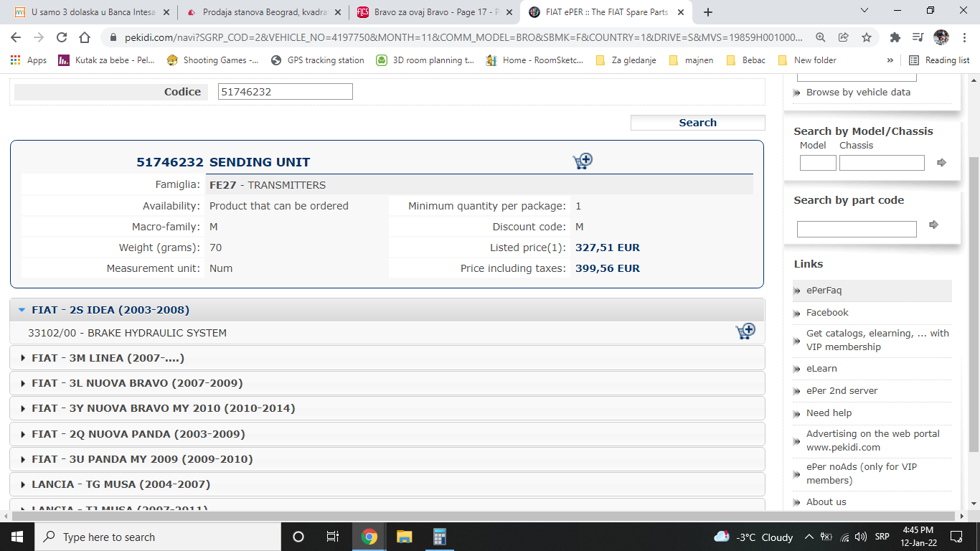Bookmark this page with star icon

coord(866,38)
